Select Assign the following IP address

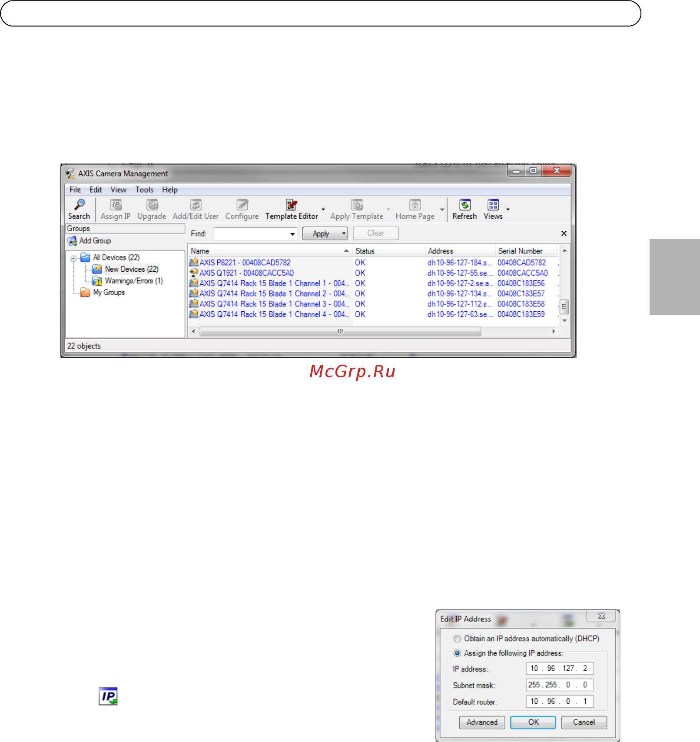pos(457,653)
